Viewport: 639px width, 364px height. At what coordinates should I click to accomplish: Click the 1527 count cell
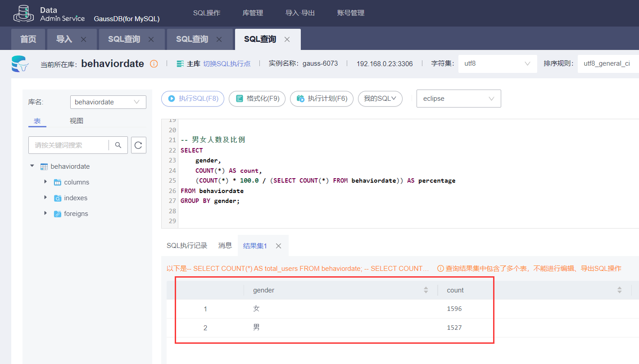click(x=454, y=328)
